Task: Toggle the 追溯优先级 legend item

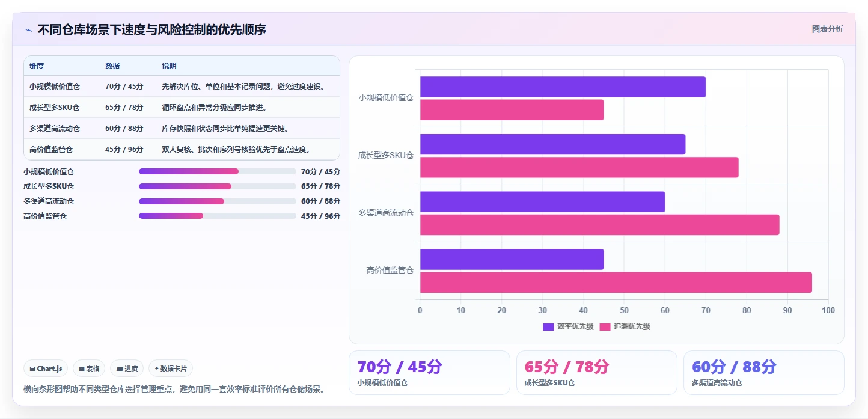Action: 625,326
